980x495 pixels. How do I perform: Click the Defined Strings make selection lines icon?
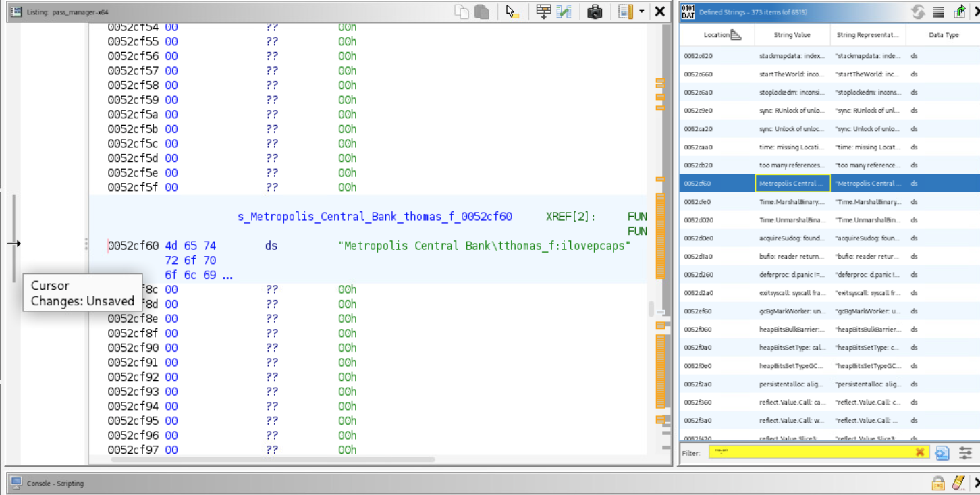[x=938, y=11]
